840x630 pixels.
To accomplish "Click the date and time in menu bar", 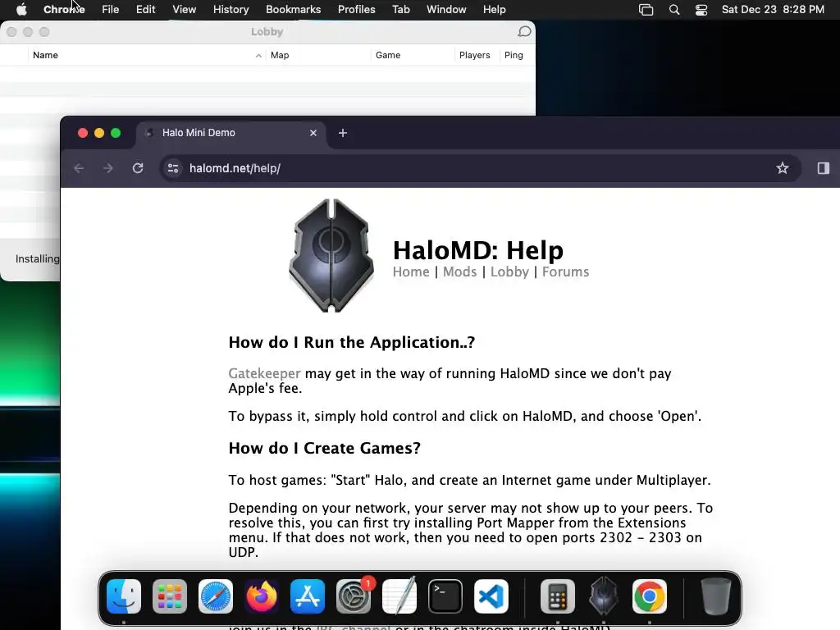I will (773, 10).
